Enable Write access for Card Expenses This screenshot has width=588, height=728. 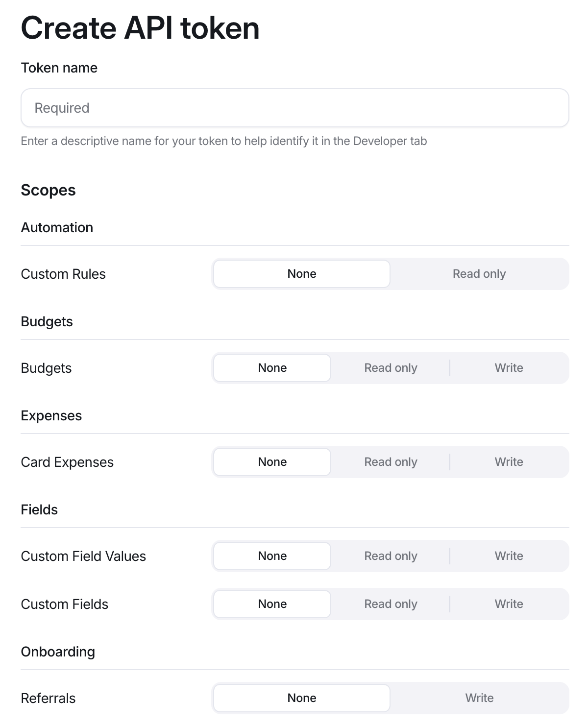tap(509, 462)
